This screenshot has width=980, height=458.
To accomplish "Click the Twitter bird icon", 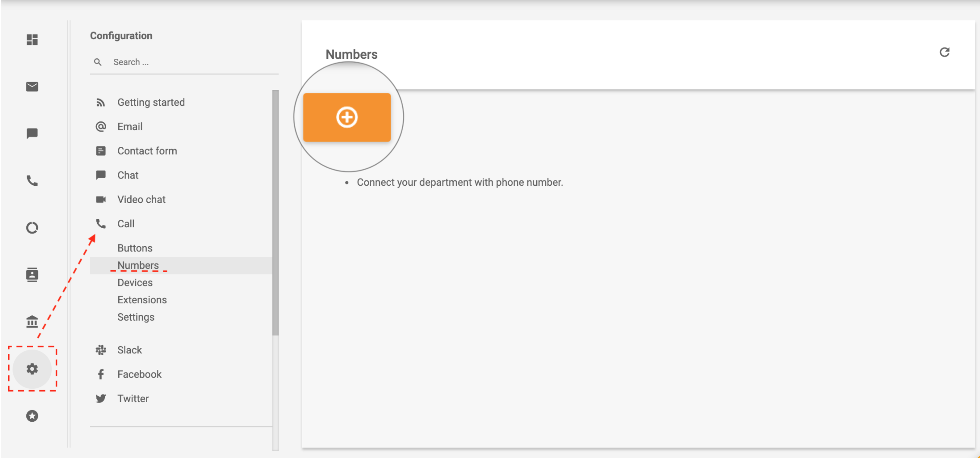I will 101,398.
